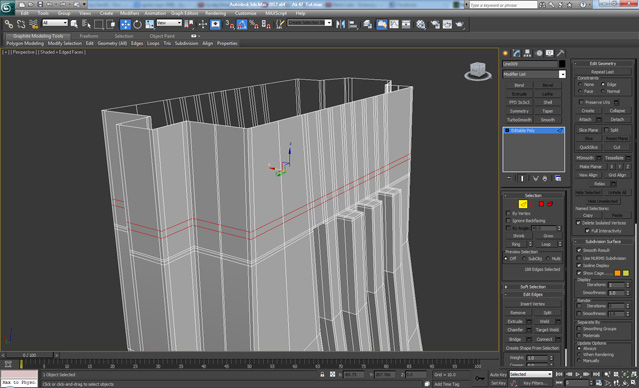The width and height of the screenshot is (639, 388).
Task: Expand the Soft Selection rollout
Action: [533, 287]
